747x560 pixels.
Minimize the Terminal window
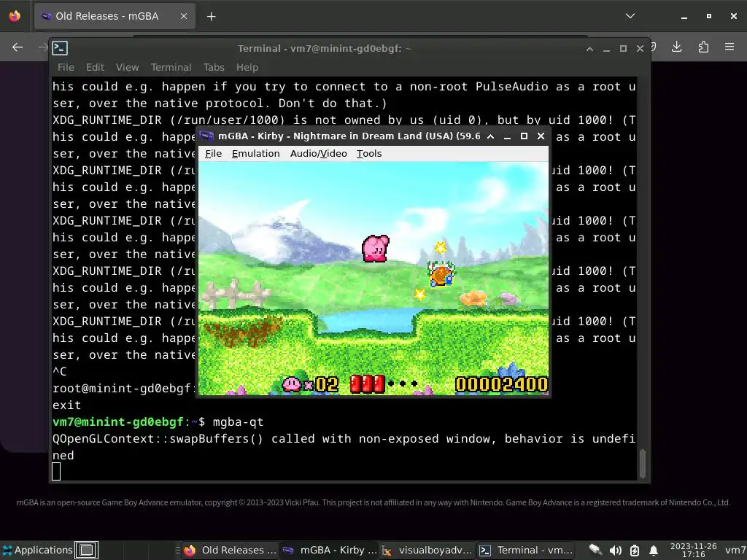click(606, 49)
